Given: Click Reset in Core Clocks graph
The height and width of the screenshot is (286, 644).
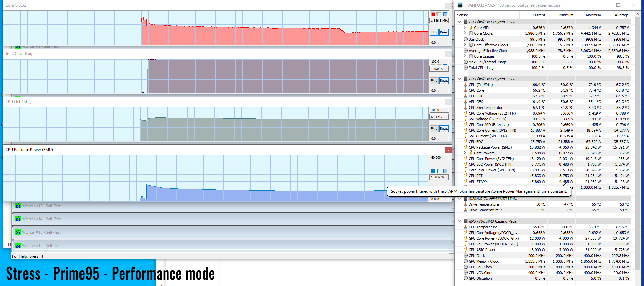Looking at the screenshot, I should 444,32.
